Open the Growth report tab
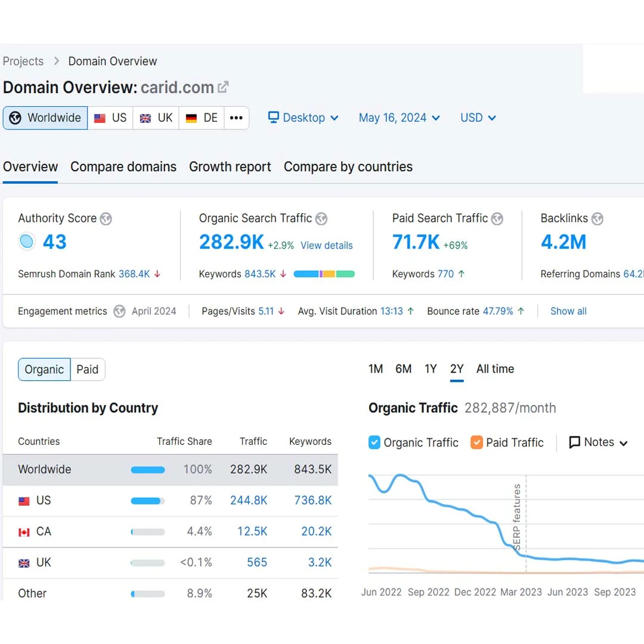Image resolution: width=644 pixels, height=644 pixels. (230, 167)
